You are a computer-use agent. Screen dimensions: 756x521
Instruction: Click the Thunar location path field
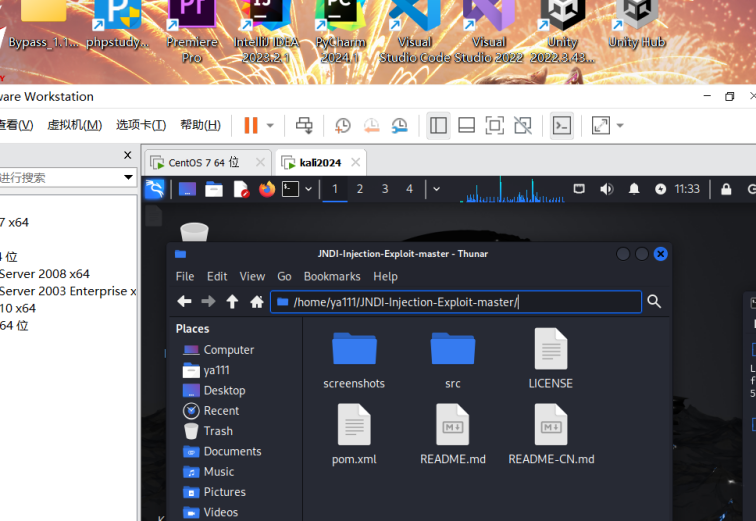[460, 302]
